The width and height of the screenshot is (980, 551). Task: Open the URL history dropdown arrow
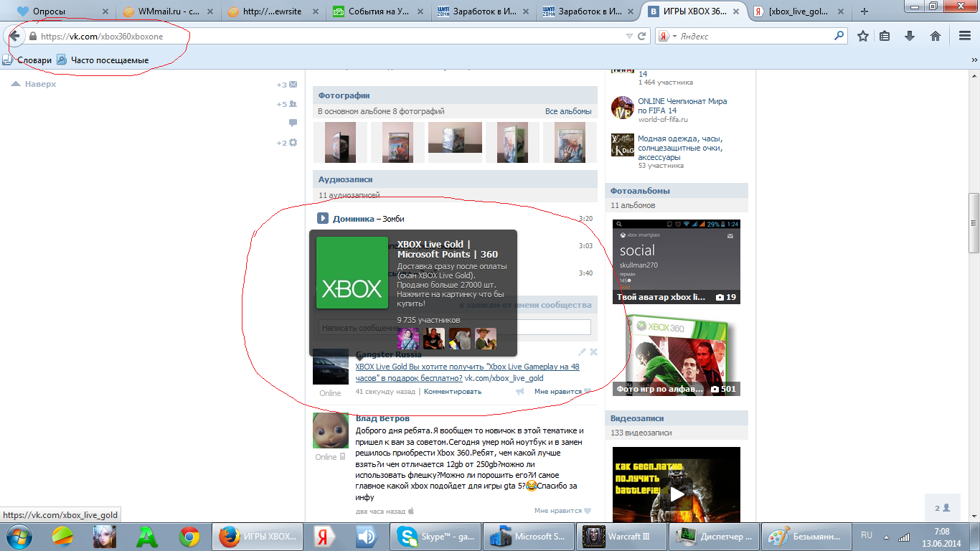(629, 36)
